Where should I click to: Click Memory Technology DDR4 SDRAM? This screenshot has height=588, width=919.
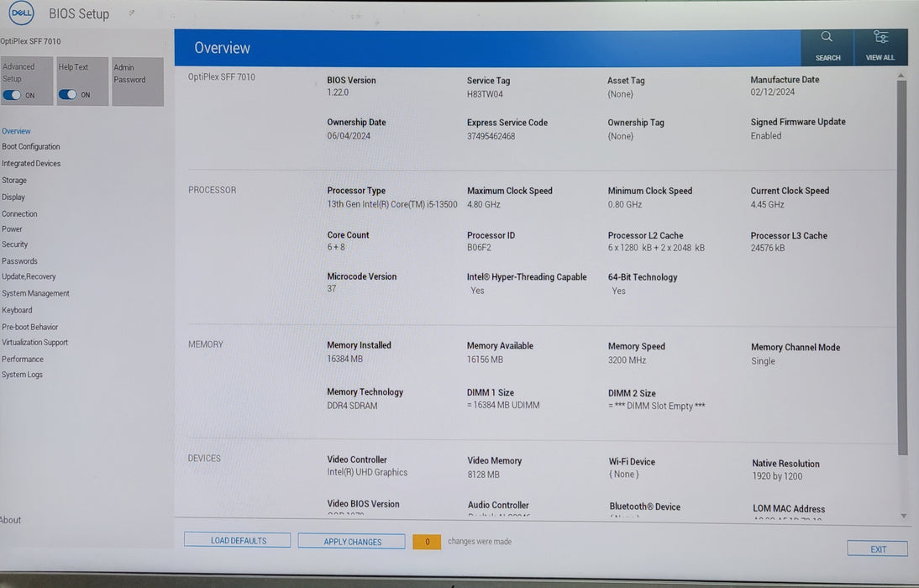tap(352, 406)
